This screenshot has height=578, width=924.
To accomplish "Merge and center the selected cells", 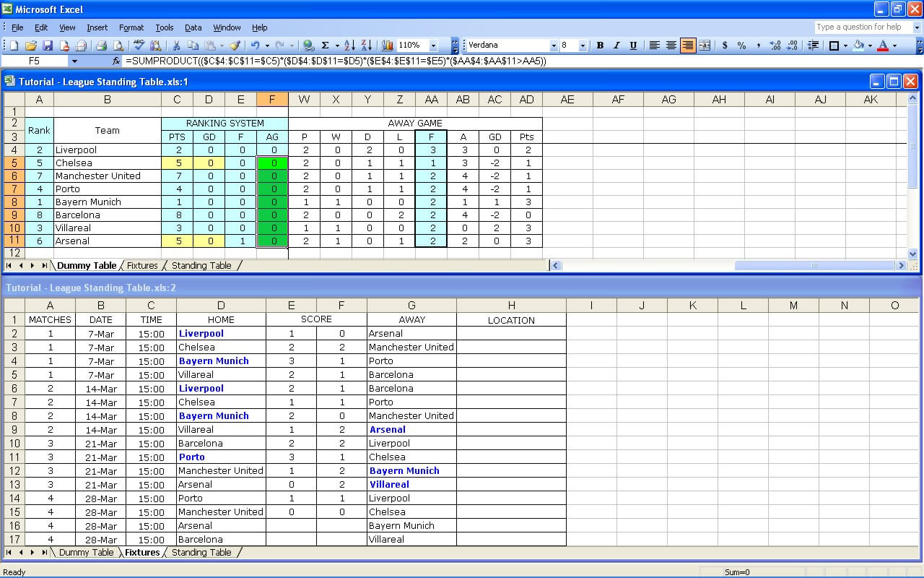I will pos(705,46).
